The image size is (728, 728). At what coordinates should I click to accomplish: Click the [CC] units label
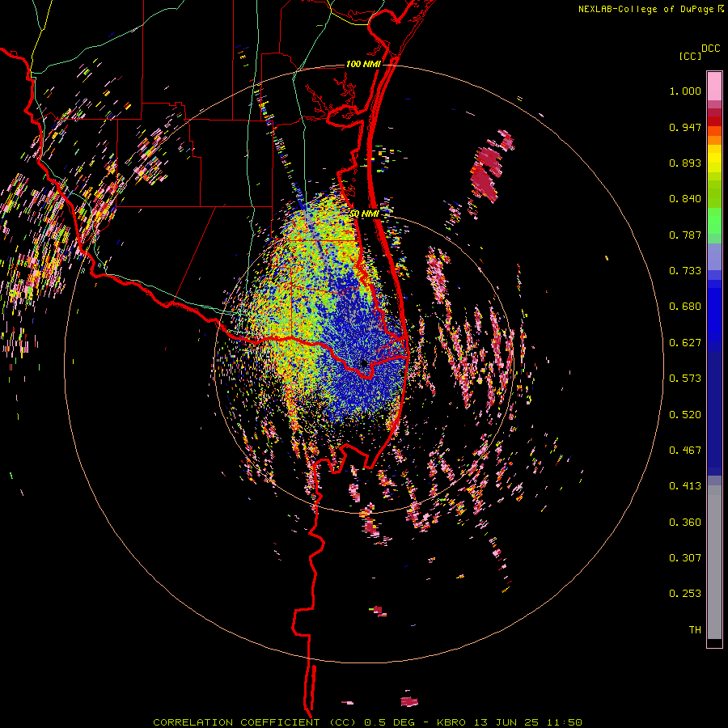691,56
